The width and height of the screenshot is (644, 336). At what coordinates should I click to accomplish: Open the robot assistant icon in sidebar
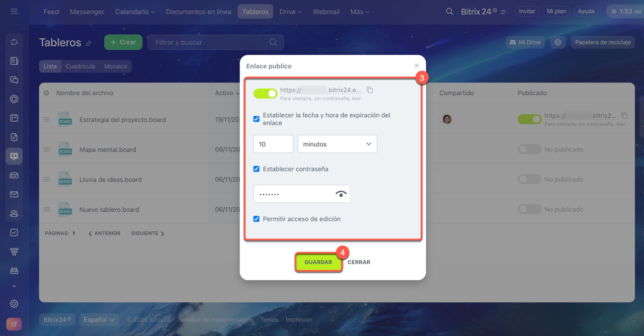pos(14,271)
